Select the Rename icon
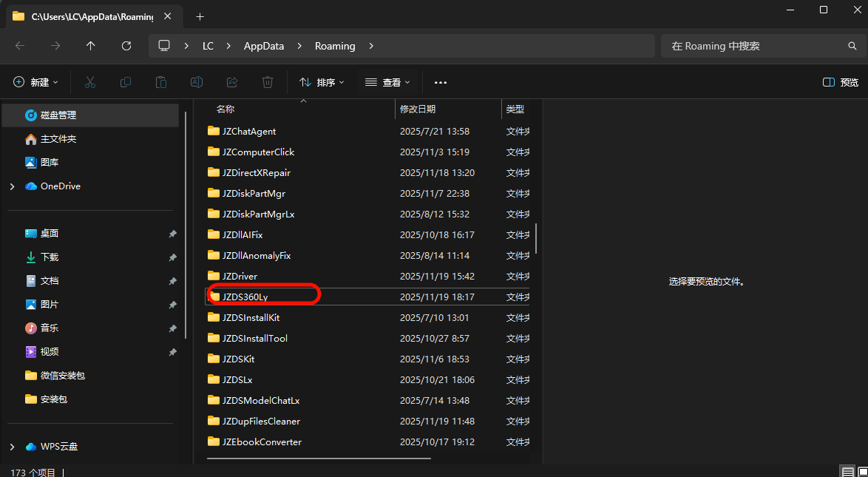Image resolution: width=868 pixels, height=477 pixels. [196, 82]
